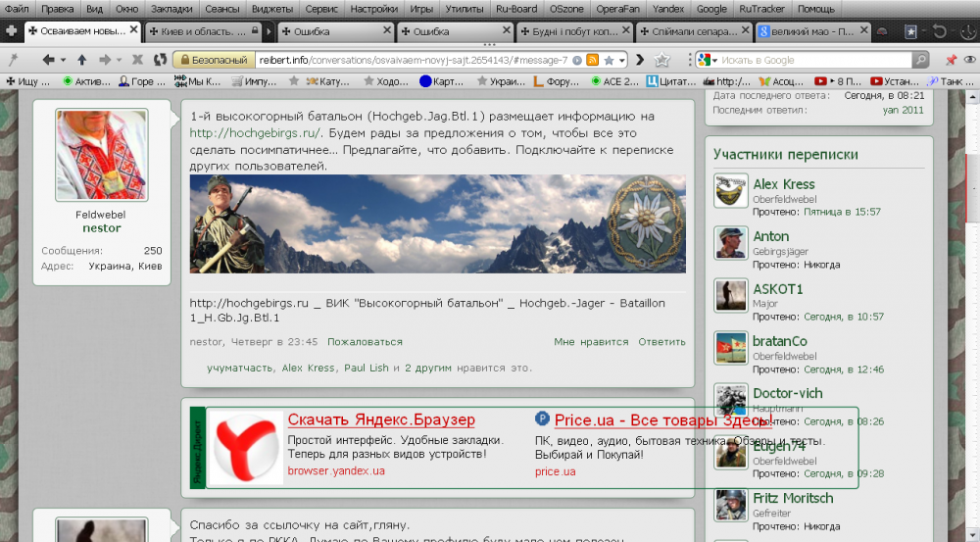
Task: Open the 'Устан...' YouTube bookmark
Action: (x=895, y=81)
